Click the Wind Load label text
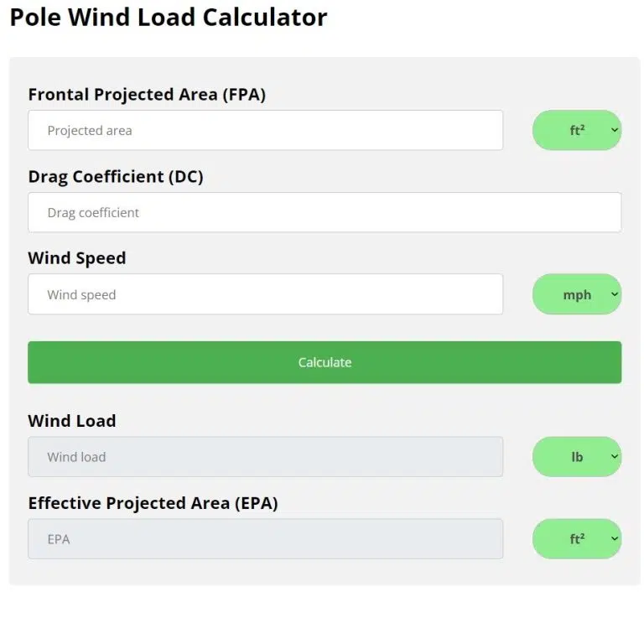 [x=72, y=421]
